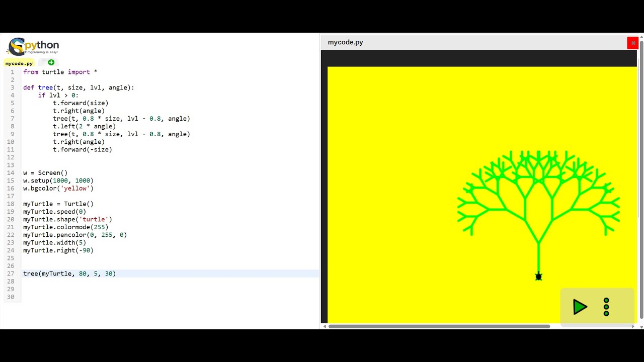Click line number 27 in gutter
Image resolution: width=644 pixels, height=362 pixels.
point(11,274)
